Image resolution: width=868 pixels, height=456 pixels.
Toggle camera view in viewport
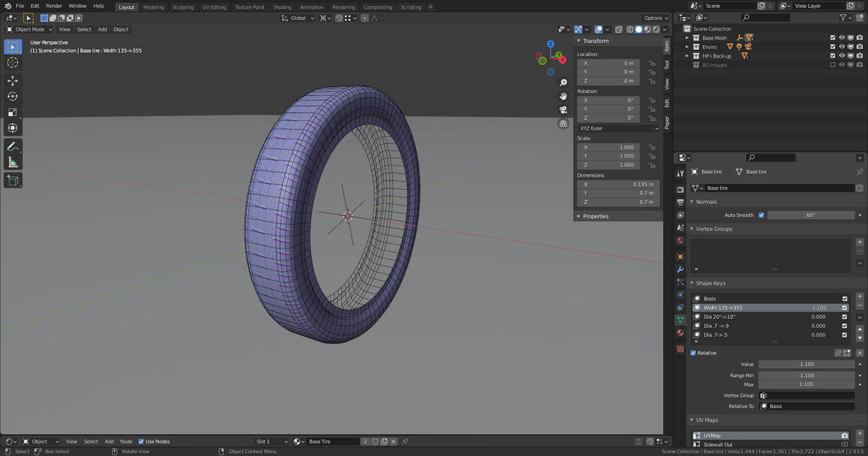563,110
